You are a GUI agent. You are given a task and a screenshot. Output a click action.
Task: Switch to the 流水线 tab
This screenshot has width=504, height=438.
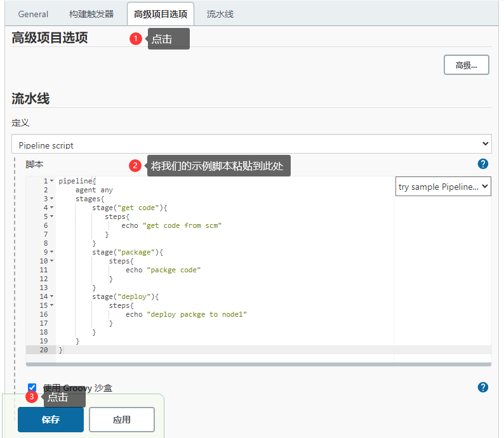220,14
